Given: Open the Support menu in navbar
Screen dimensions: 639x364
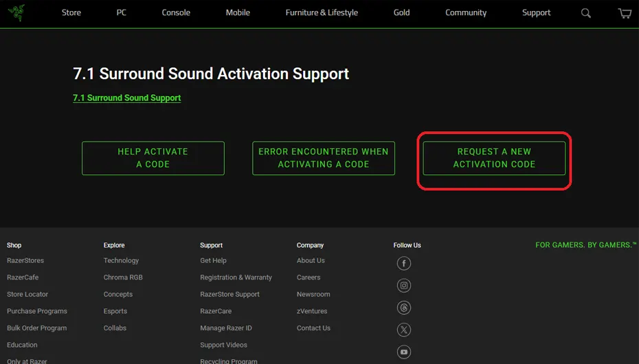Looking at the screenshot, I should [x=537, y=12].
